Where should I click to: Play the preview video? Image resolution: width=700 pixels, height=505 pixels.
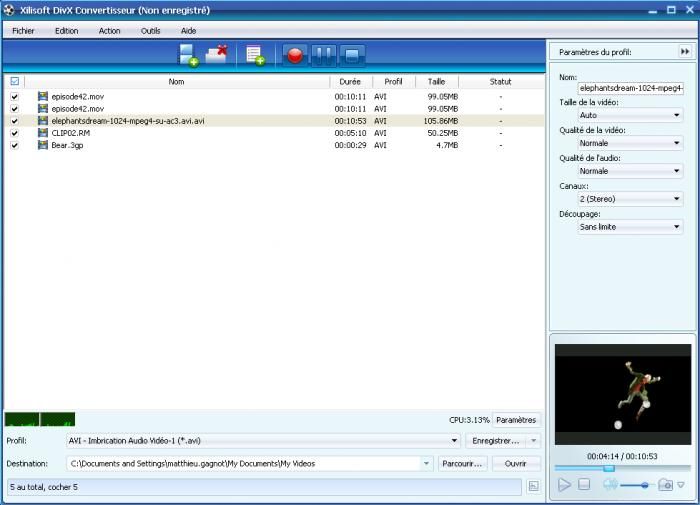(x=564, y=485)
